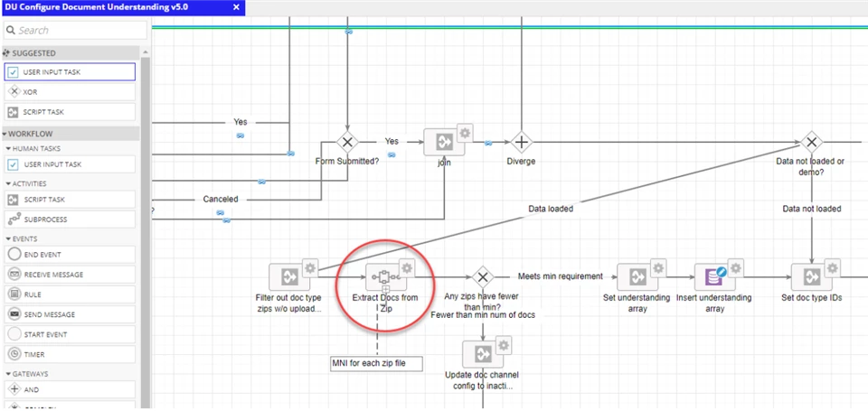Select the XOR item in Suggested section
This screenshot has width=868, height=411.
(70, 92)
